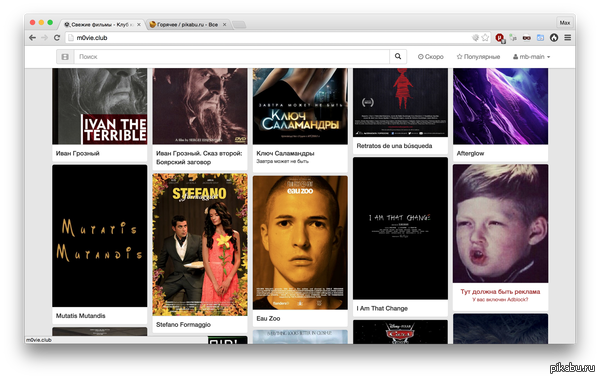Focus the Поиск search field
The width and height of the screenshot is (600, 379).
point(232,57)
